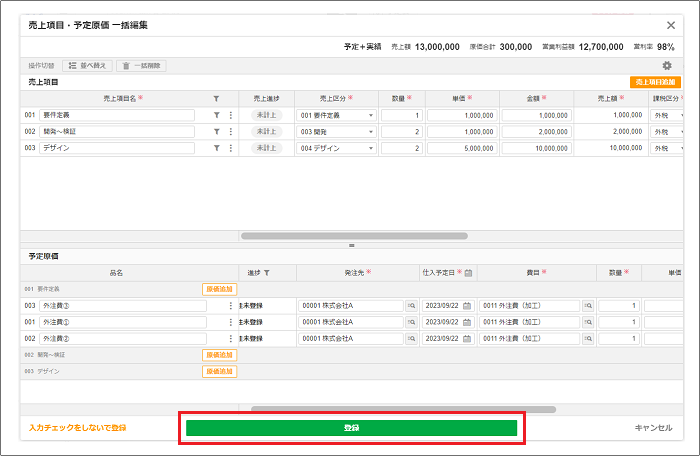This screenshot has width=700, height=456.
Task: Click the キャンセル button
Action: click(653, 428)
